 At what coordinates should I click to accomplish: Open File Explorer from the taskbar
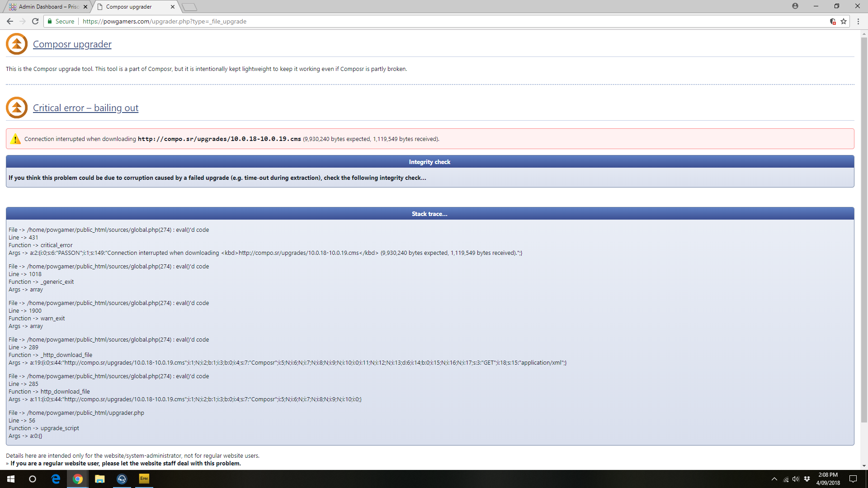click(x=99, y=479)
